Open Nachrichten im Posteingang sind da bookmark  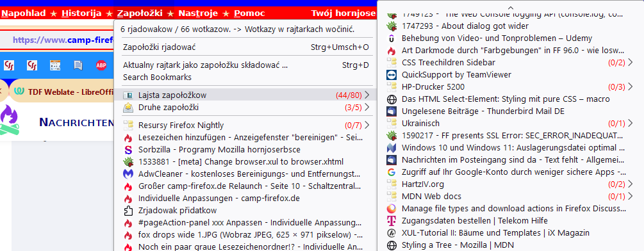point(511,160)
